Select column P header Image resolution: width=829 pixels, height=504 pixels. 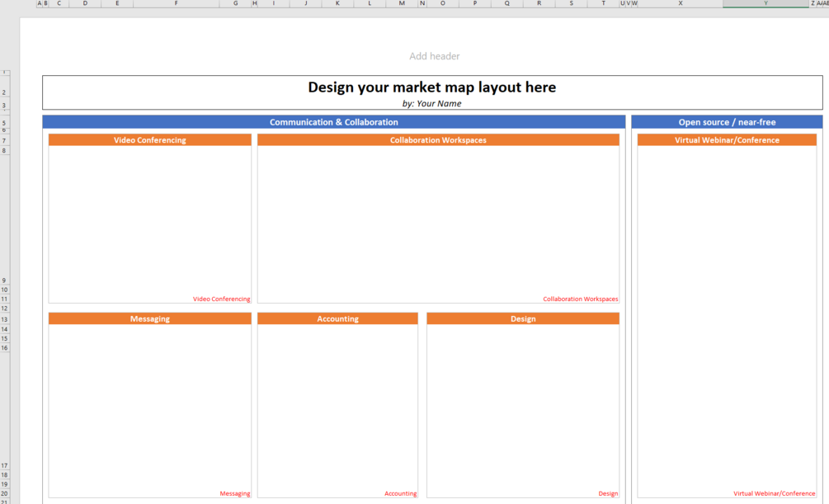point(475,3)
